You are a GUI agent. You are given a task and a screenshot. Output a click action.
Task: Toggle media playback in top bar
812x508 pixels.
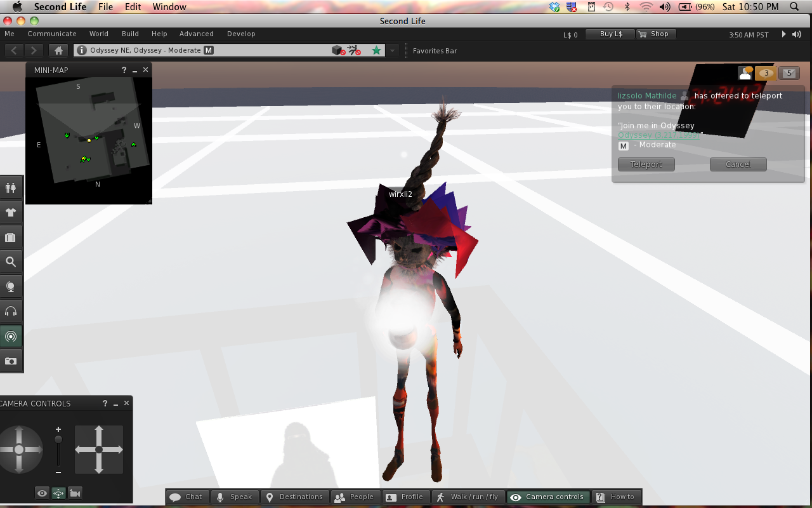(783, 34)
